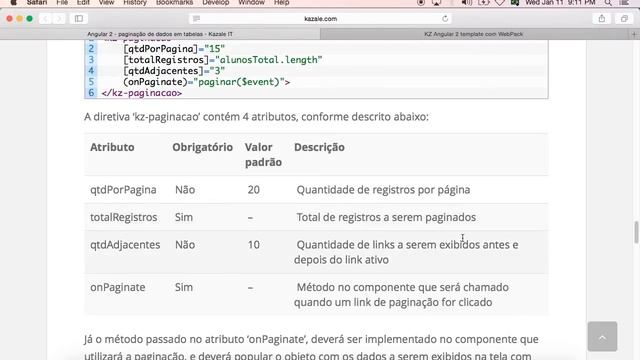640x360 pixels.
Task: Click code line (onPaginate)="paginar($event)"
Action: click(x=206, y=82)
